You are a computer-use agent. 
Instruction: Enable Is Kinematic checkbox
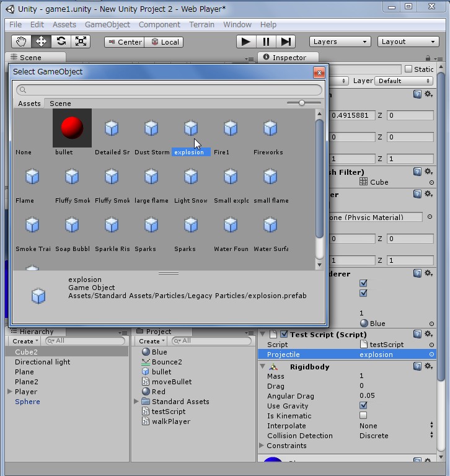pos(363,416)
